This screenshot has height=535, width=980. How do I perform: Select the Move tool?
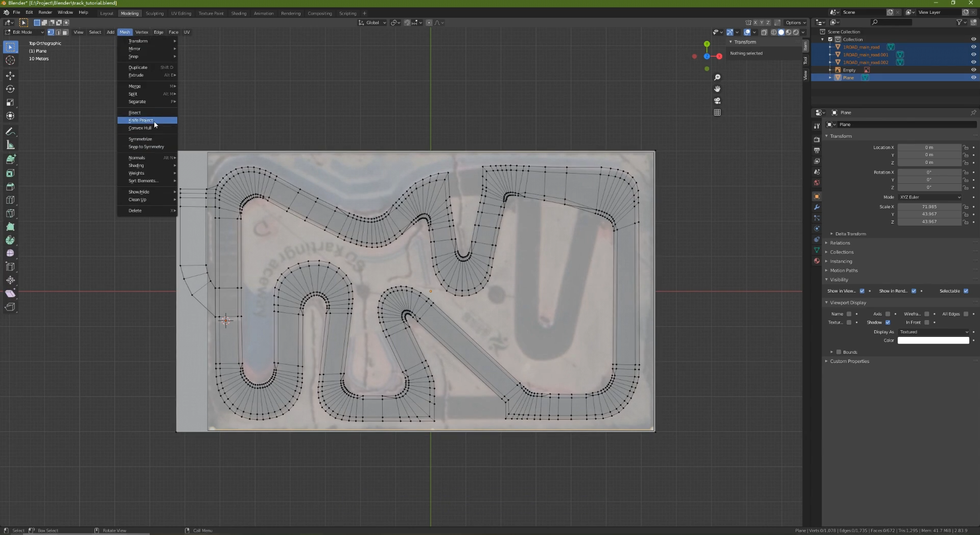coord(10,76)
